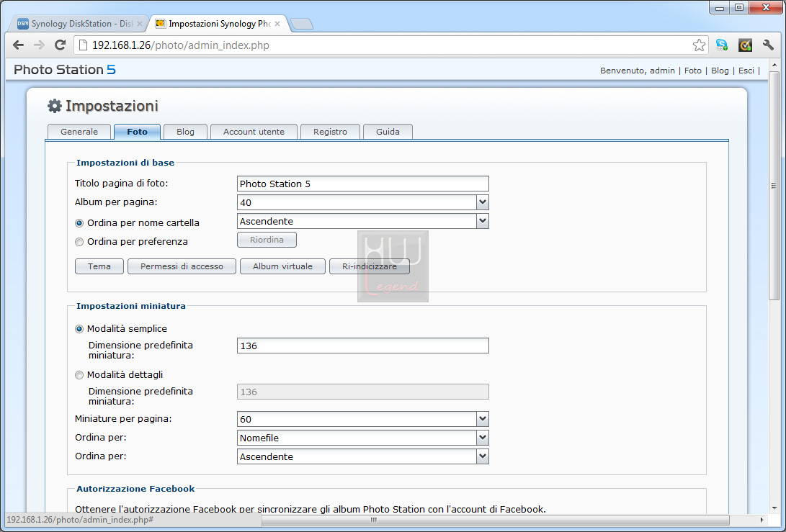Click the Ri-indicizzare button

click(370, 266)
